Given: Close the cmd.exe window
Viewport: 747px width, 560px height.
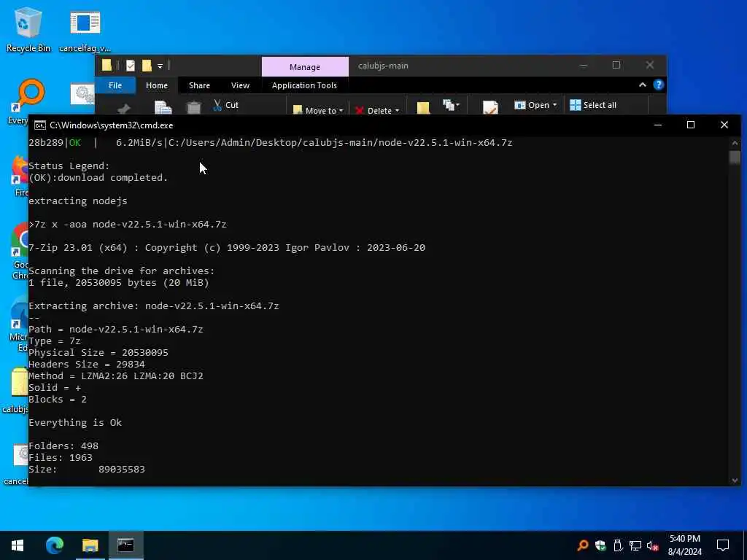Looking at the screenshot, I should (724, 125).
